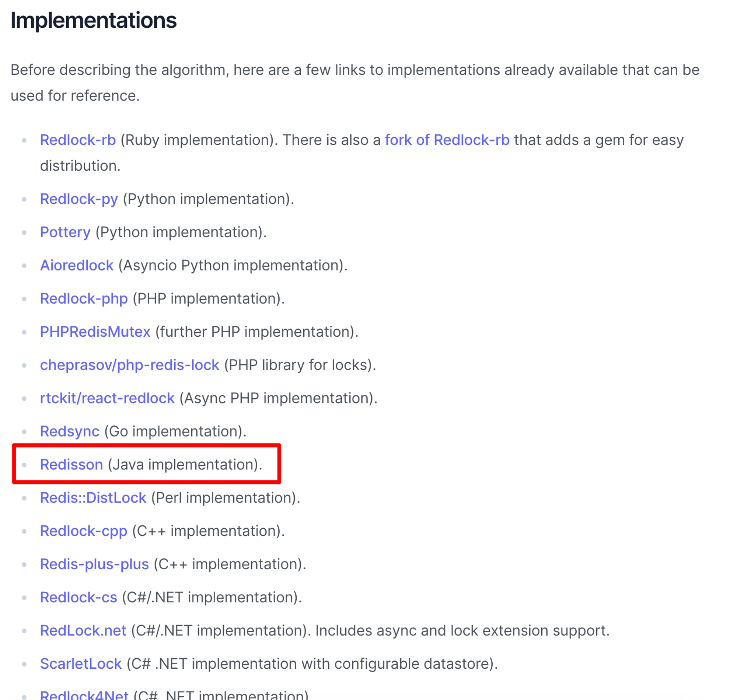Open the Redisson Java implementation link

[71, 465]
